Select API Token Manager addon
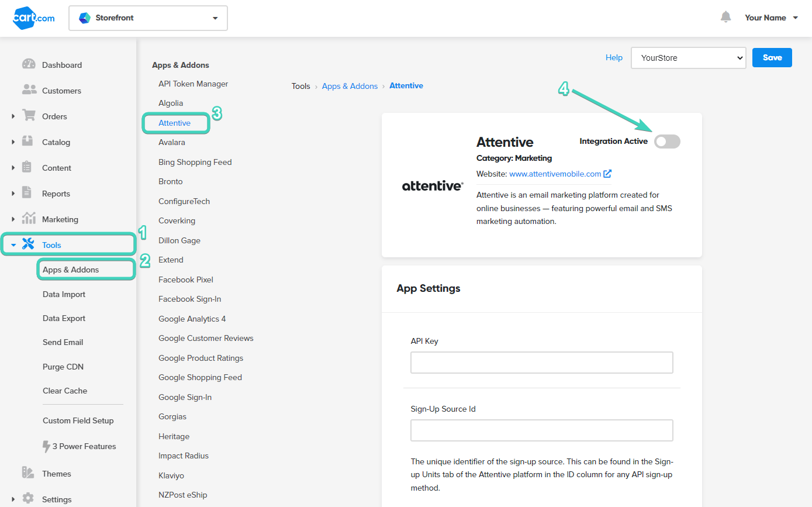The width and height of the screenshot is (812, 507). tap(193, 84)
